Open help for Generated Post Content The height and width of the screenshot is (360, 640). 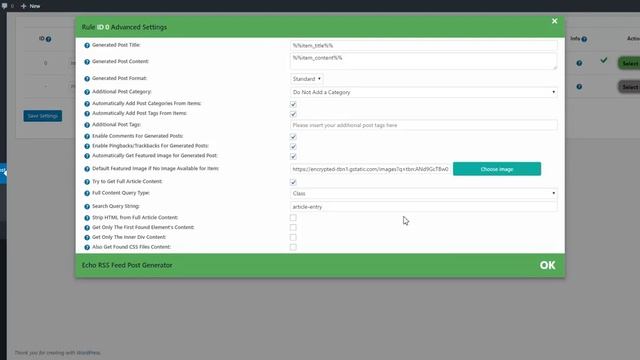87,62
